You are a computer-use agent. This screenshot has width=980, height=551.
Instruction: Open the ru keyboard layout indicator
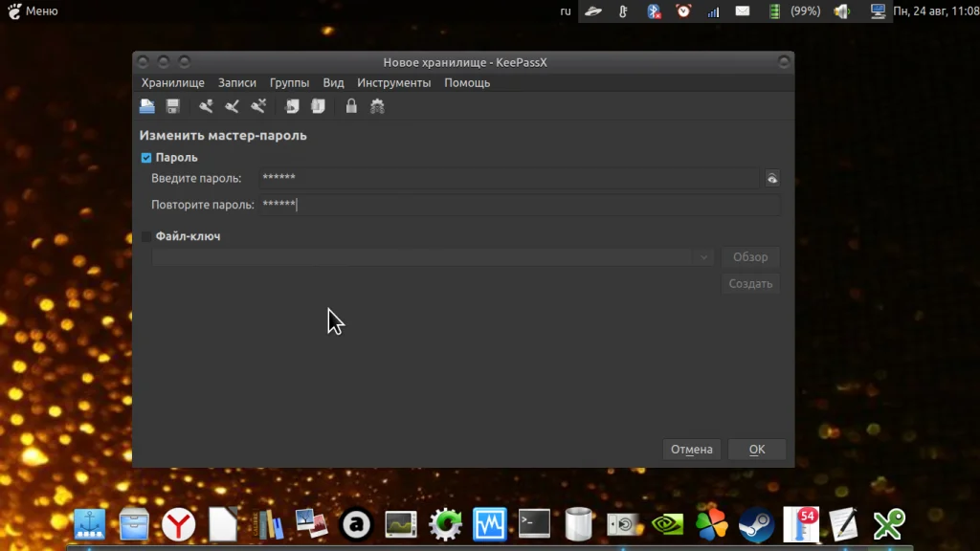(x=566, y=11)
